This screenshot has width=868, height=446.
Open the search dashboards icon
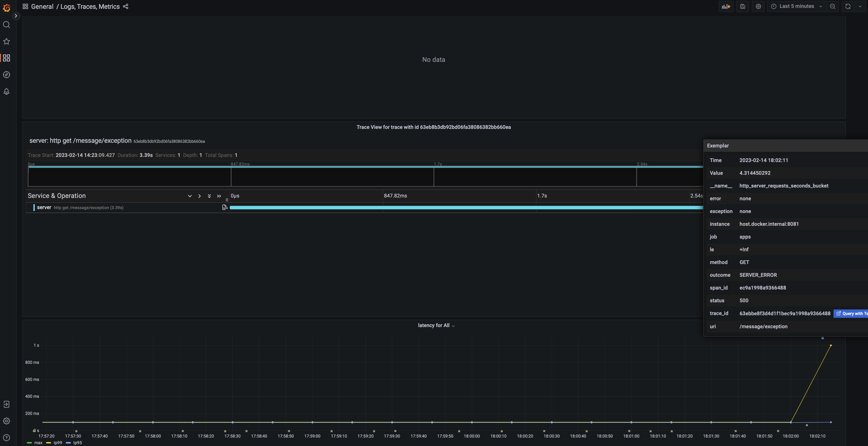coord(6,25)
